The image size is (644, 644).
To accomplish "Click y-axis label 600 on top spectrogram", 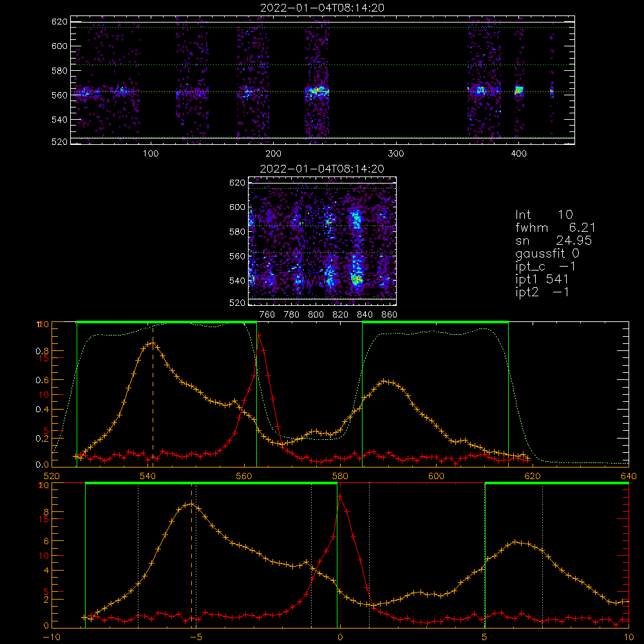I will 59,46.
